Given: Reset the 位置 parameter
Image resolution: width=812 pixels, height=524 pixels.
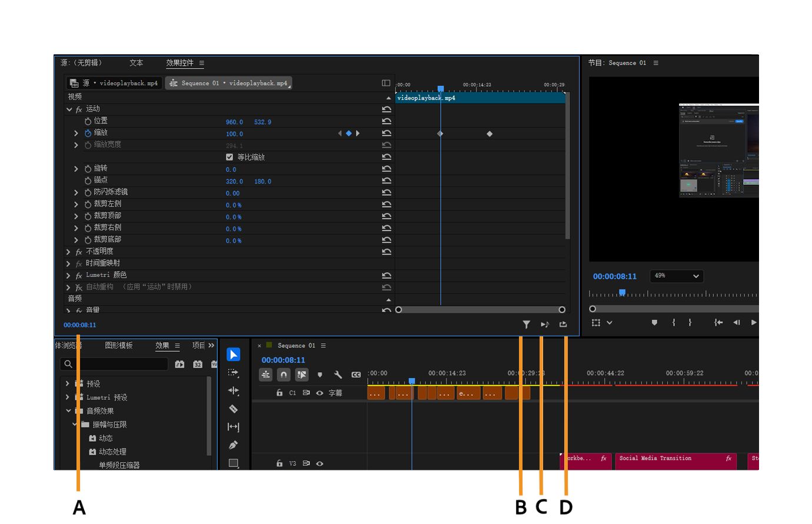Looking at the screenshot, I should 387,121.
